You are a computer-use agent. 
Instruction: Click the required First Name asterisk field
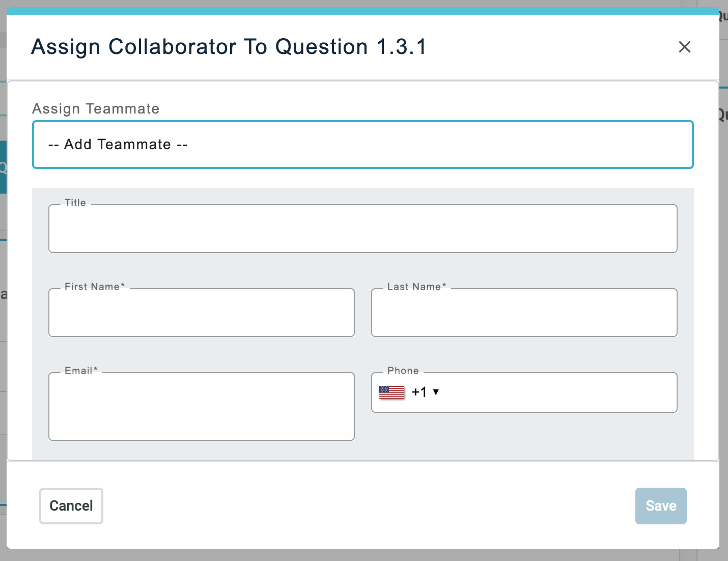click(201, 313)
